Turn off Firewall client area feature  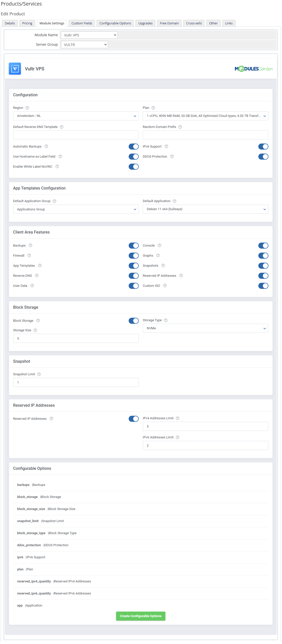tap(133, 256)
